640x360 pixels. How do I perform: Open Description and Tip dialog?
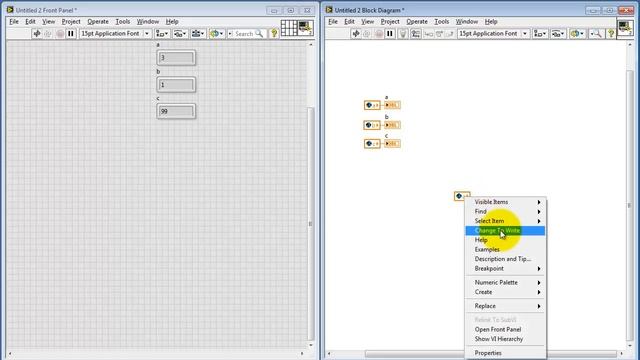point(505,259)
